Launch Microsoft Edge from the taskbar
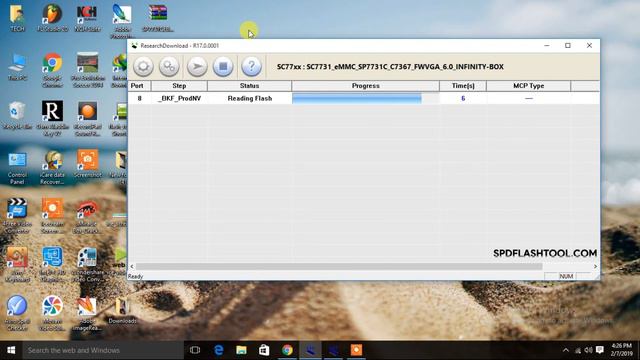The width and height of the screenshot is (640, 360). 219,350
